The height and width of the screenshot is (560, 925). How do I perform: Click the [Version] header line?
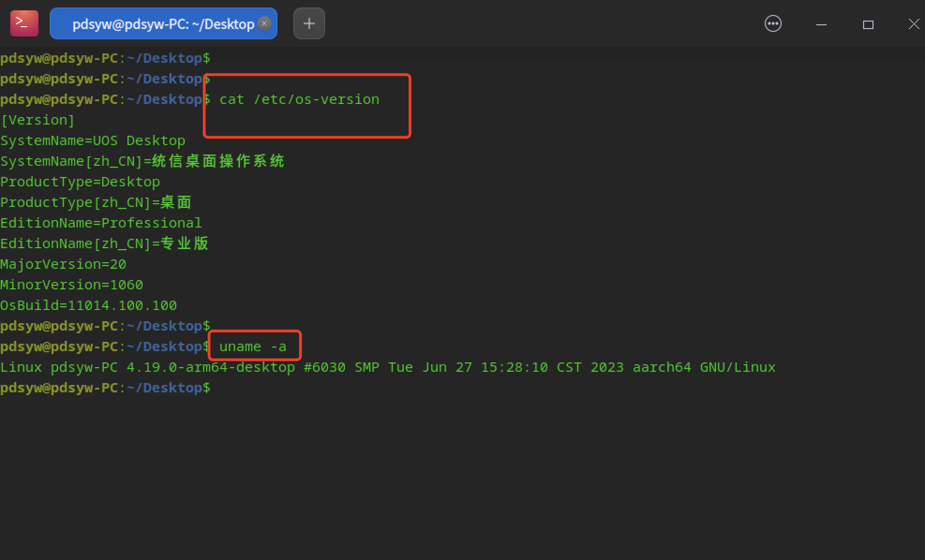pyautogui.click(x=37, y=120)
